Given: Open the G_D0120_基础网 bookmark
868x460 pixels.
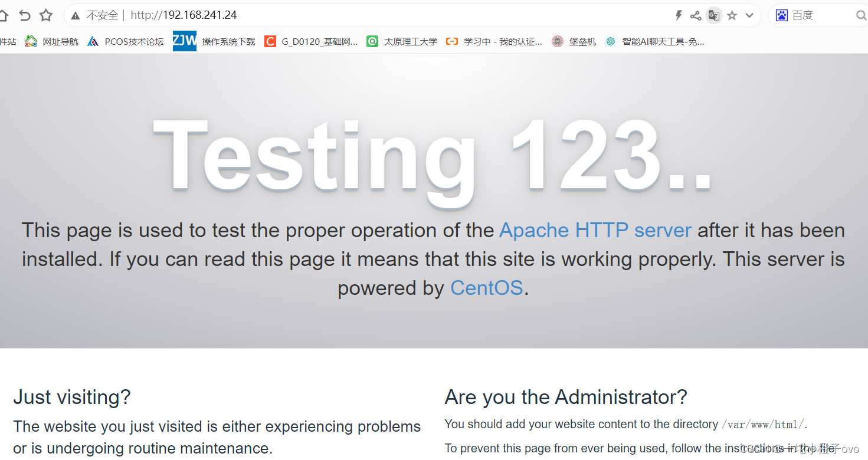Looking at the screenshot, I should [x=311, y=41].
